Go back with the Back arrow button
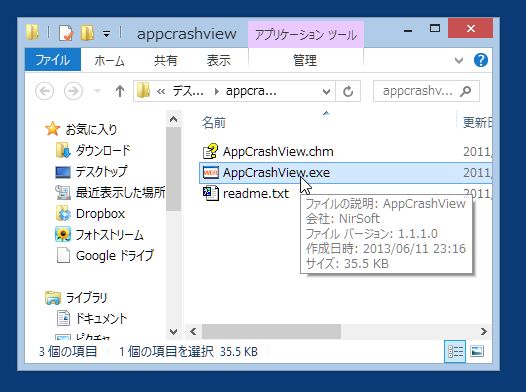 (x=45, y=91)
